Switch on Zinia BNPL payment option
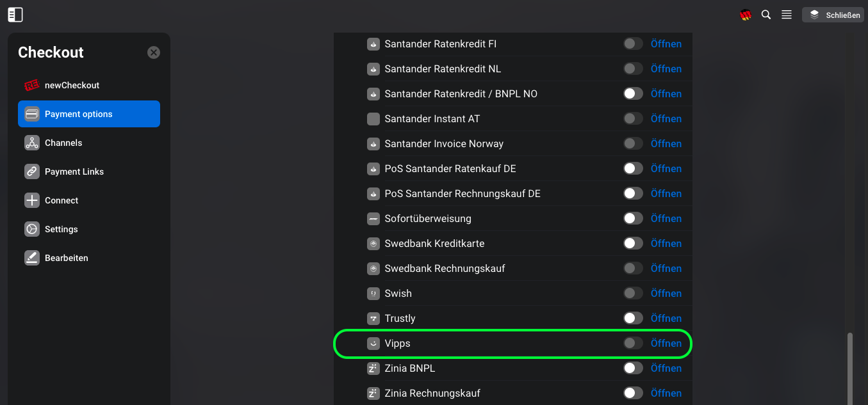868x405 pixels. 633,368
